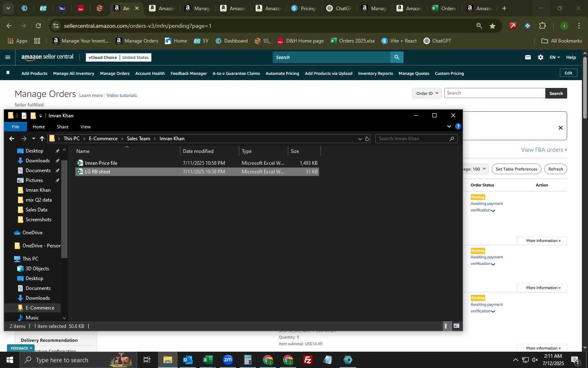Open Chrome's three-dot menu
Screen dimensions: 588x368
[x=579, y=26]
